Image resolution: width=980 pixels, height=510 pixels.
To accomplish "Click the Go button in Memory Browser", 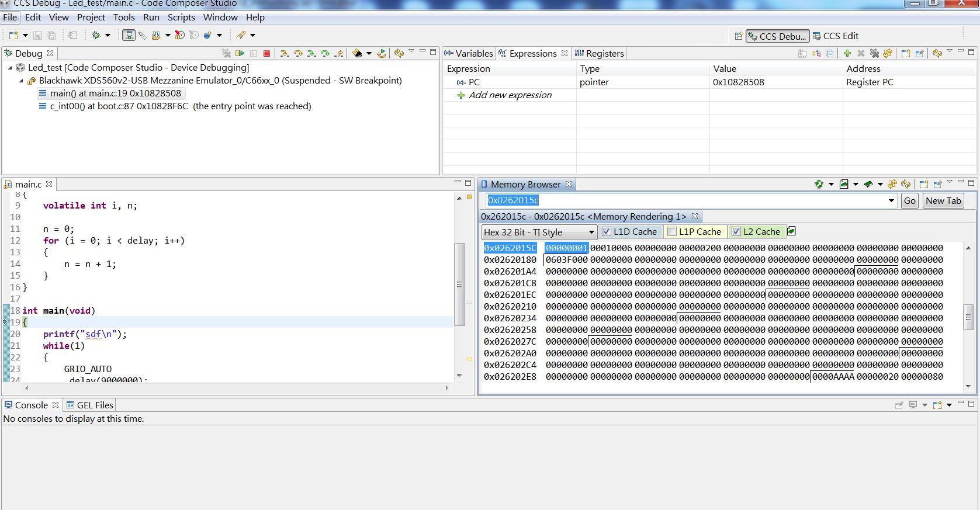I will coord(910,200).
